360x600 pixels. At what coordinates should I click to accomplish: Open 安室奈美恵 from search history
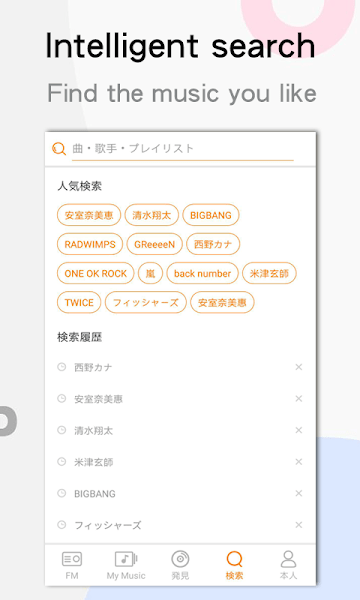98,399
